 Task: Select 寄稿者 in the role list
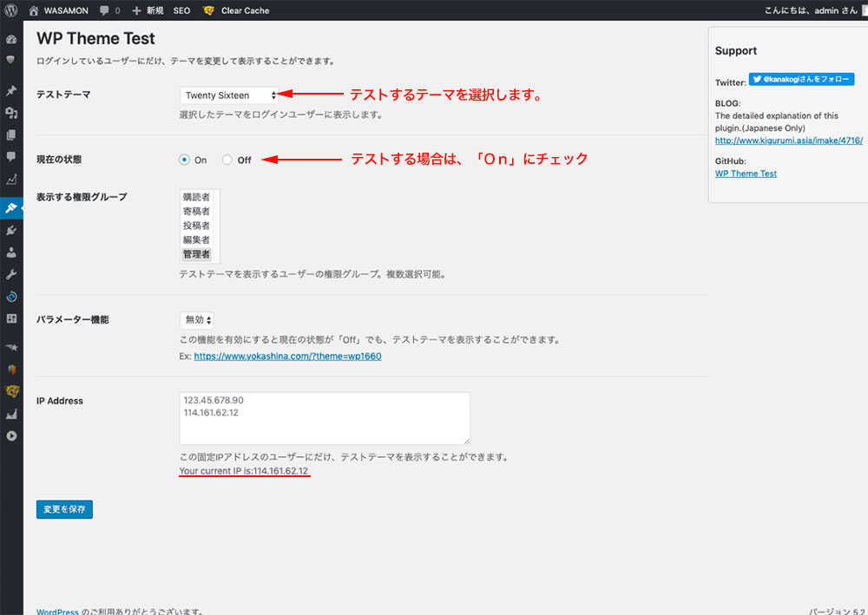tap(196, 212)
